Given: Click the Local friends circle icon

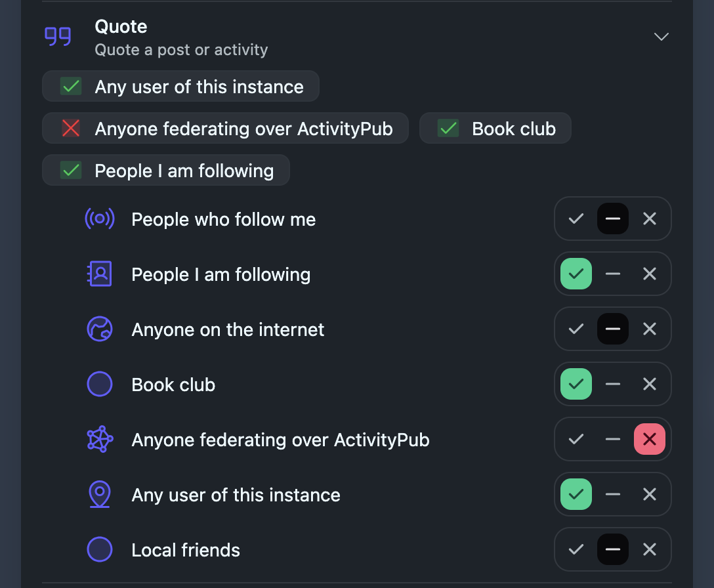Looking at the screenshot, I should (100, 550).
